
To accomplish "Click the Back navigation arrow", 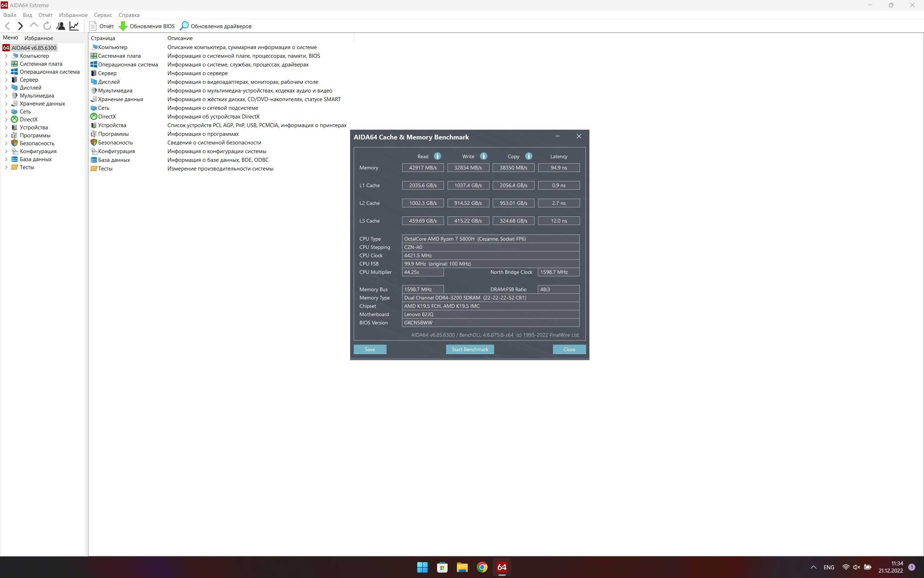I will coord(7,26).
